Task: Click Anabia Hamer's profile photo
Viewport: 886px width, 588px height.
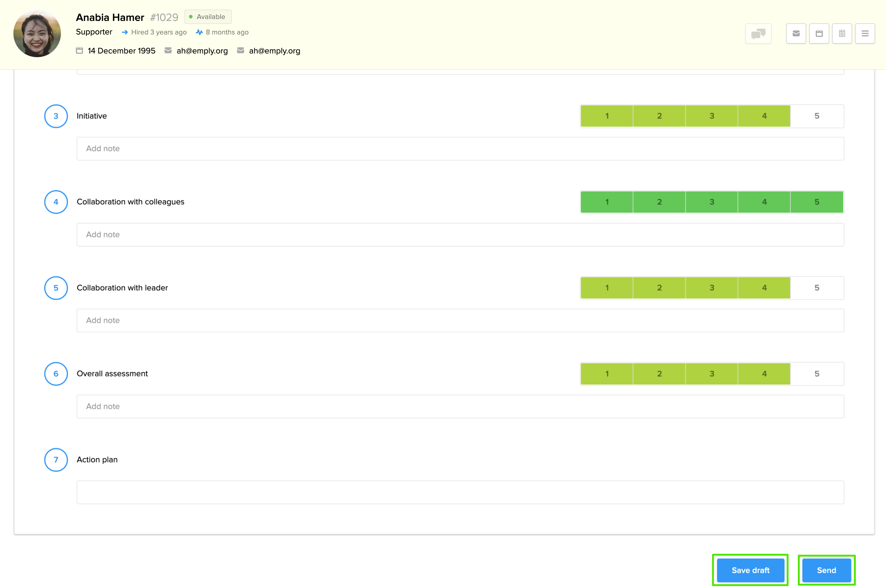Action: [x=37, y=34]
